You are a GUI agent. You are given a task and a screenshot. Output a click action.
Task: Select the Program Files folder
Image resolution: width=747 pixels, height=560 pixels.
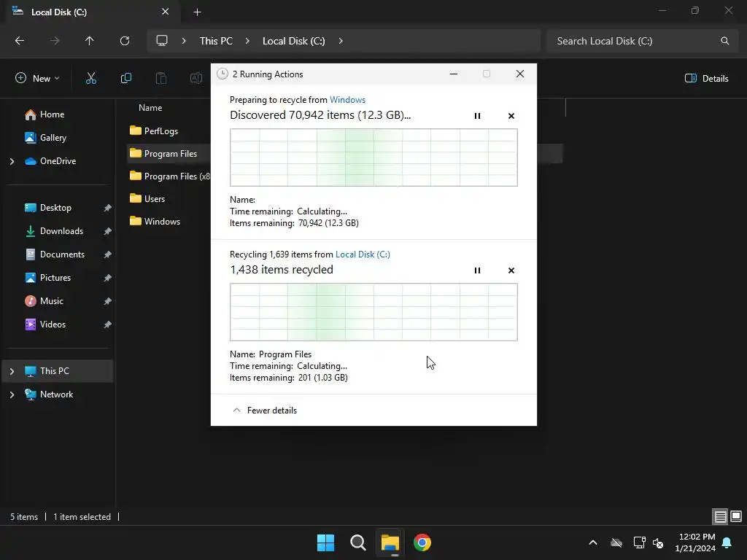pyautogui.click(x=163, y=154)
